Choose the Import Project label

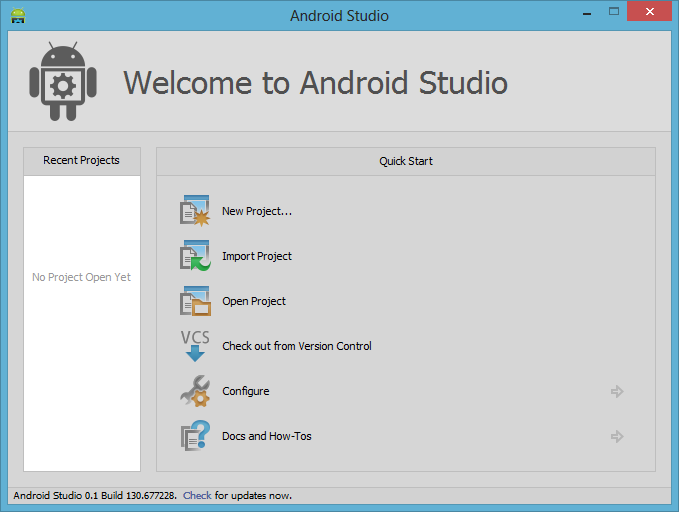click(x=257, y=256)
